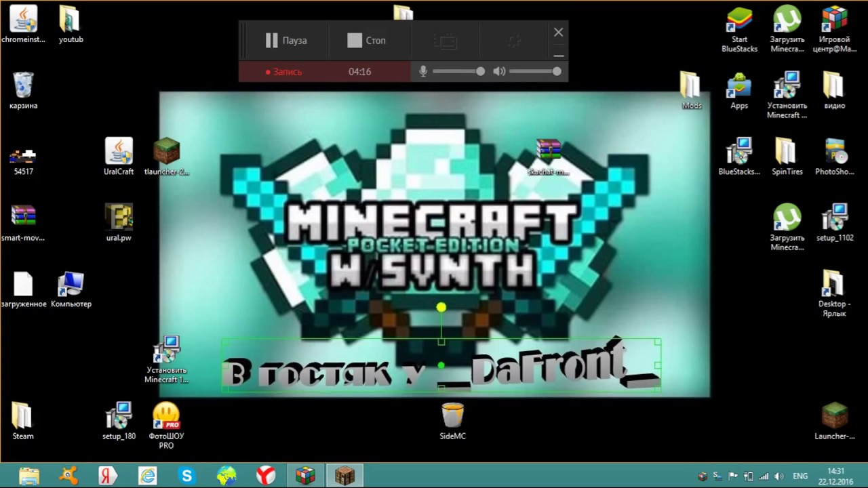Viewport: 868px width, 488px height.
Task: Select the BlueStacks... shortcut icon
Action: pyautogui.click(x=739, y=157)
